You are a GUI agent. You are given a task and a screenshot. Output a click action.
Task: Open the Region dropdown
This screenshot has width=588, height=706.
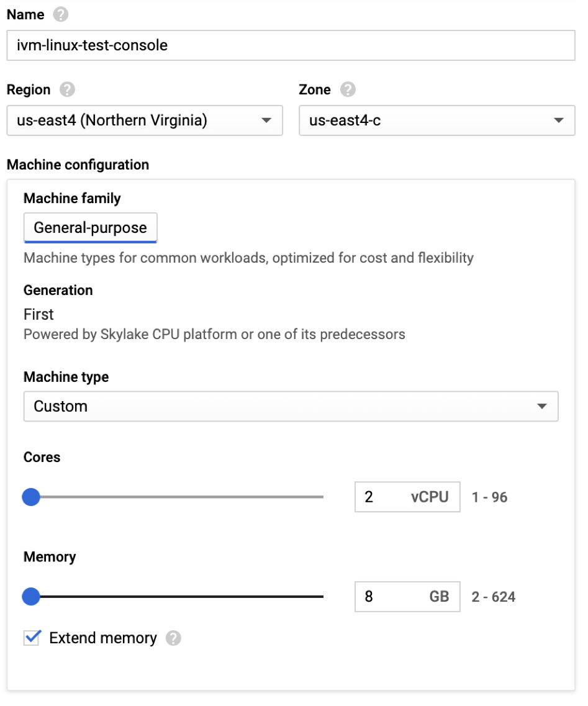coord(144,120)
